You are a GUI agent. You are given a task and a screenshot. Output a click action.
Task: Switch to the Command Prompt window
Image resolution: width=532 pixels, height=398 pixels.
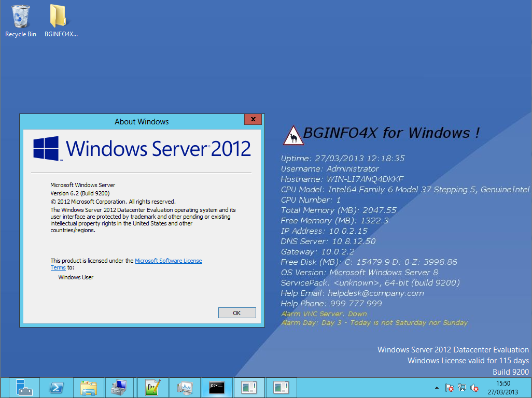tap(217, 388)
